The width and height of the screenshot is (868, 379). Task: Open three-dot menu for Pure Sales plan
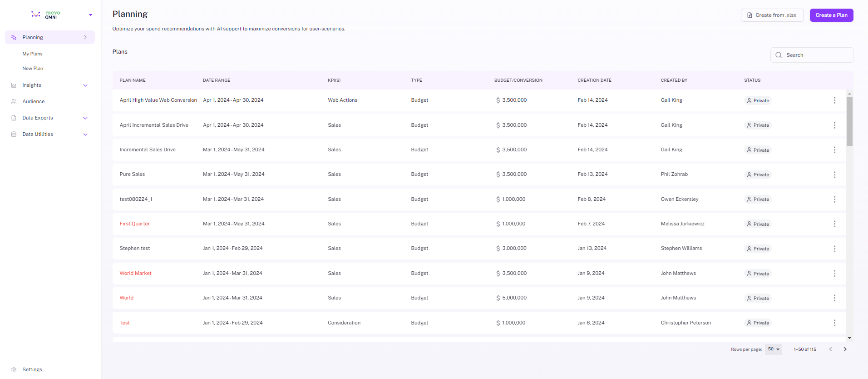click(834, 175)
